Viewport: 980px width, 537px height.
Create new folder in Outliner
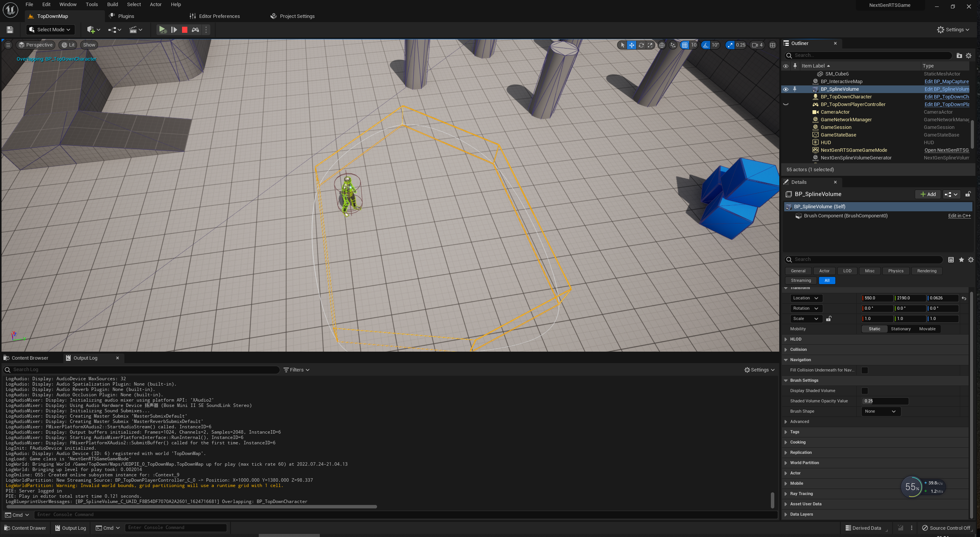click(x=959, y=56)
